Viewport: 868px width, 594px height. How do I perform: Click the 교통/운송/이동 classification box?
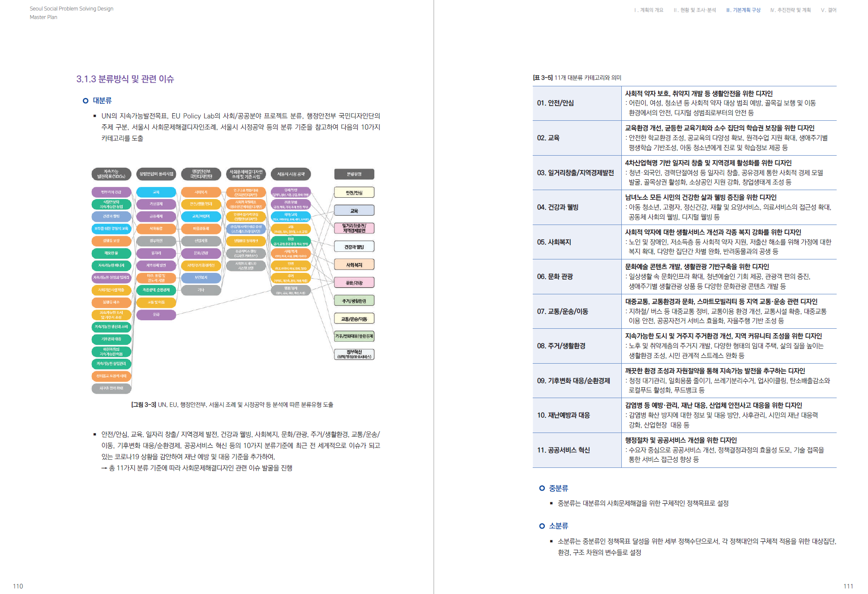354,319
